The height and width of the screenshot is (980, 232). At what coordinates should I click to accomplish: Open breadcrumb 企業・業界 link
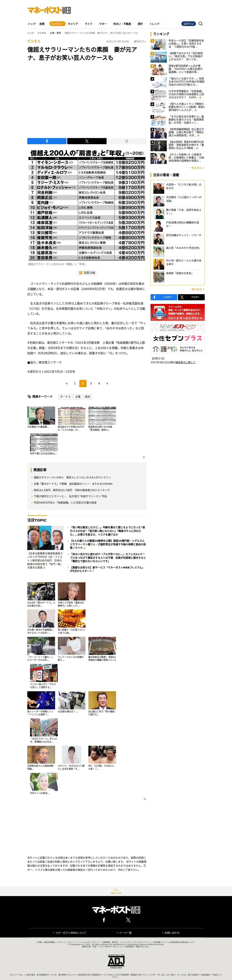[x=55, y=33]
